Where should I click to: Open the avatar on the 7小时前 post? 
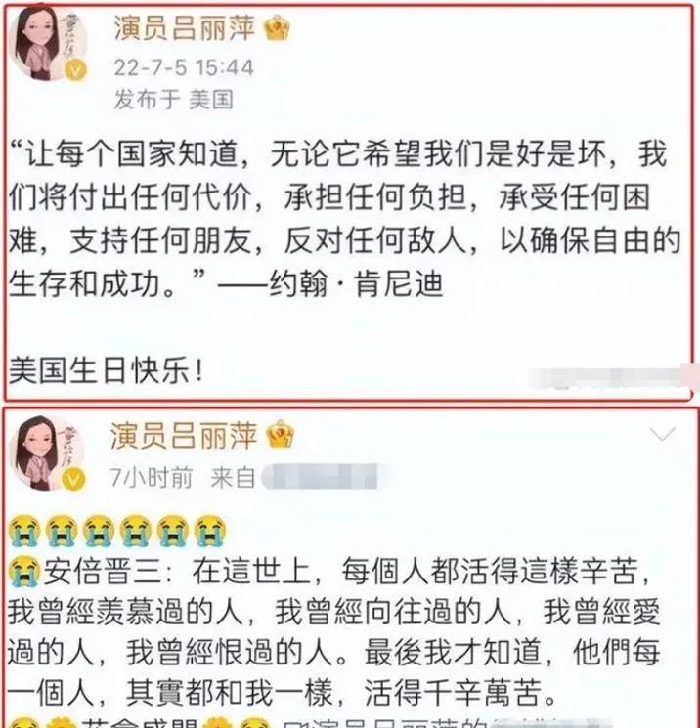[47, 452]
